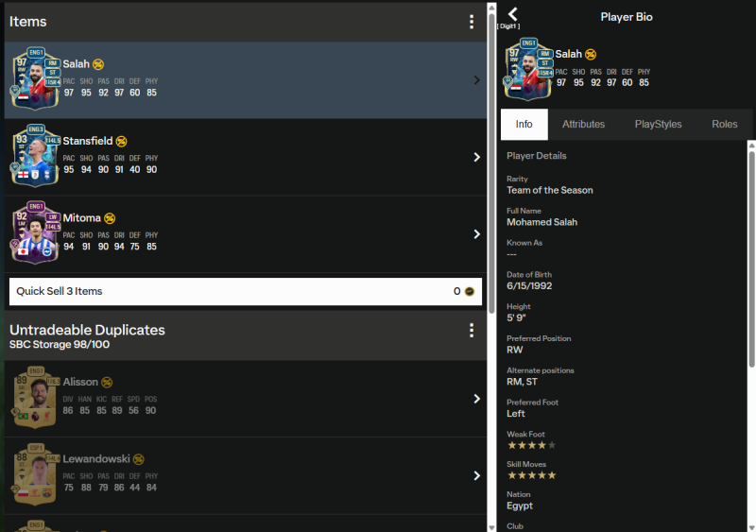Click Salah card image in Player Bio
This screenshot has width=756, height=532.
point(528,69)
